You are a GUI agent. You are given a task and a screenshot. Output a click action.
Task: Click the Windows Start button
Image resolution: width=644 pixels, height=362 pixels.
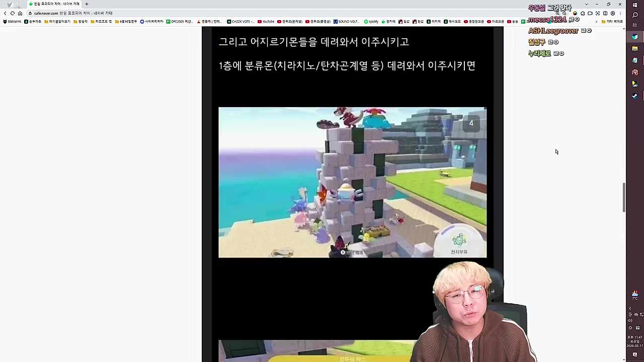pyautogui.click(x=635, y=5)
